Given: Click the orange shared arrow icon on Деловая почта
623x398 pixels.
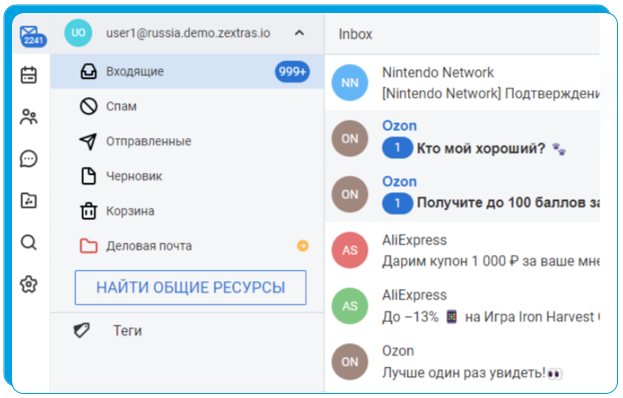Looking at the screenshot, I should [303, 246].
